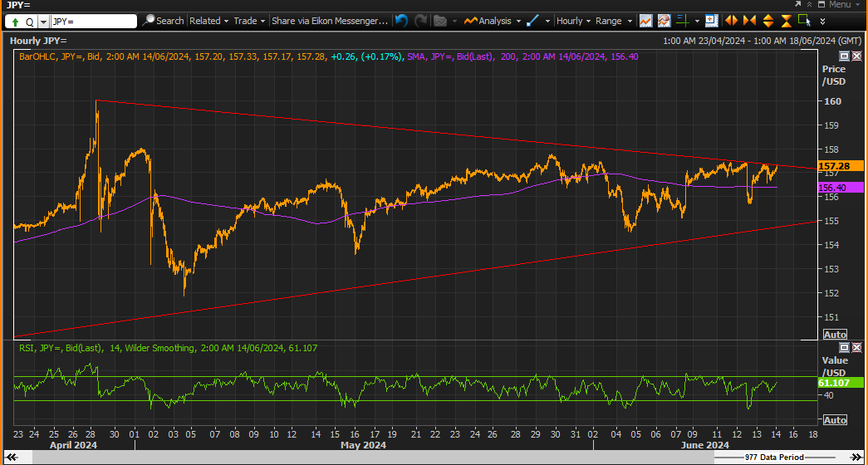
Task: Toggle Auto scale on the RSI axis
Action: coord(835,420)
